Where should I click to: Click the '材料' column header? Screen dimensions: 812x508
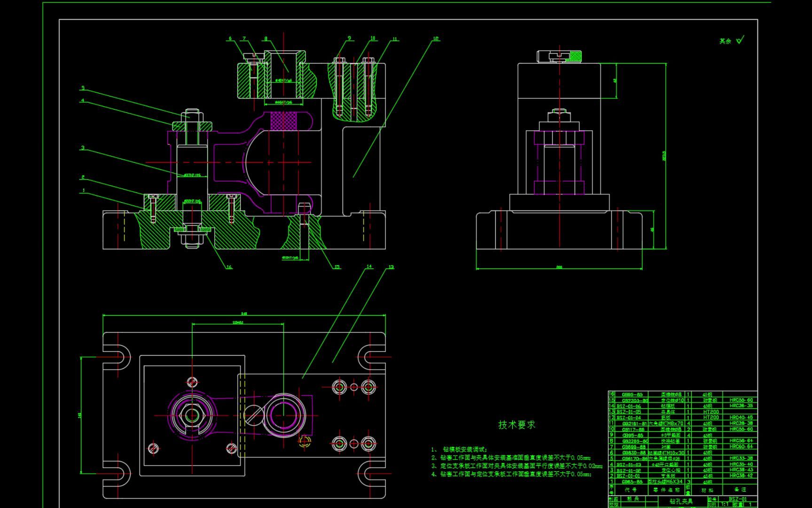point(707,490)
